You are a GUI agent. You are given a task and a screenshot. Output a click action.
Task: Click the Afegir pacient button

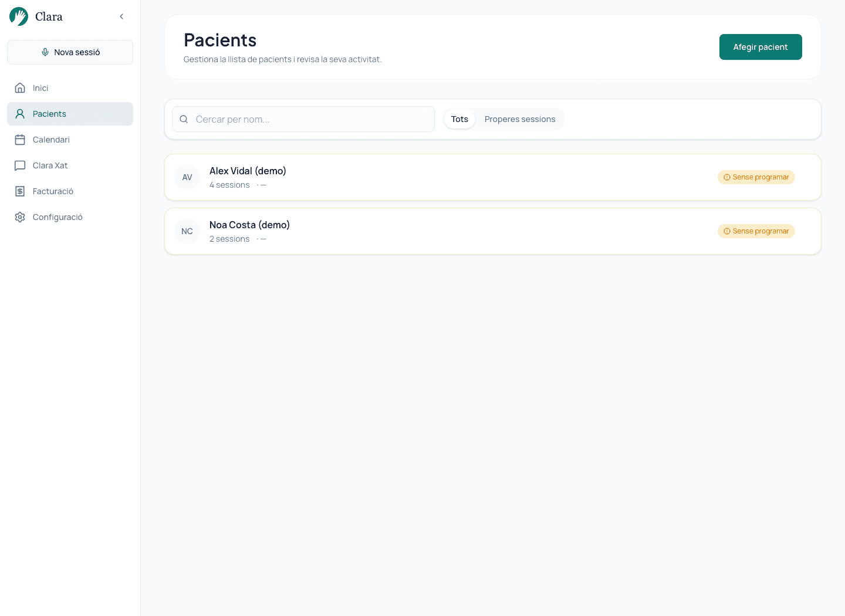pyautogui.click(x=760, y=47)
